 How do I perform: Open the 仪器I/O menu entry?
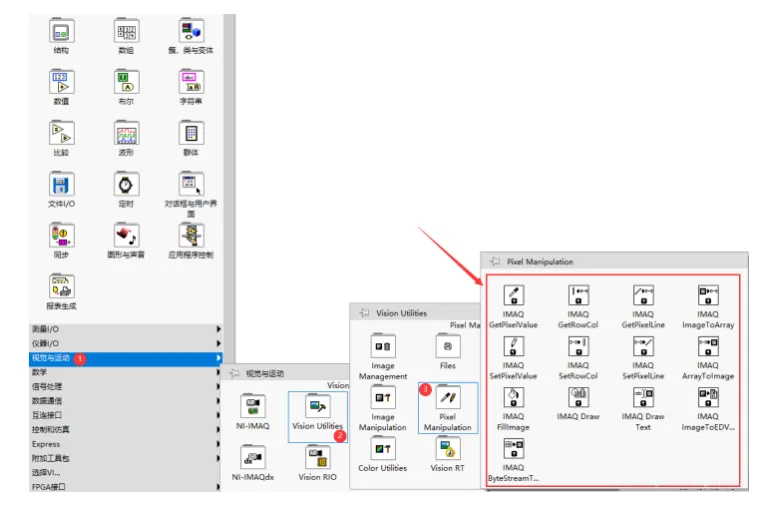click(x=126, y=343)
